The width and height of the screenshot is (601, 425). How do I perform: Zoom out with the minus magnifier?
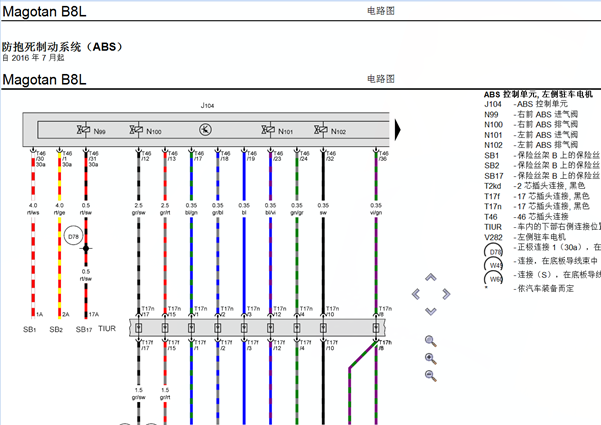coord(431,376)
